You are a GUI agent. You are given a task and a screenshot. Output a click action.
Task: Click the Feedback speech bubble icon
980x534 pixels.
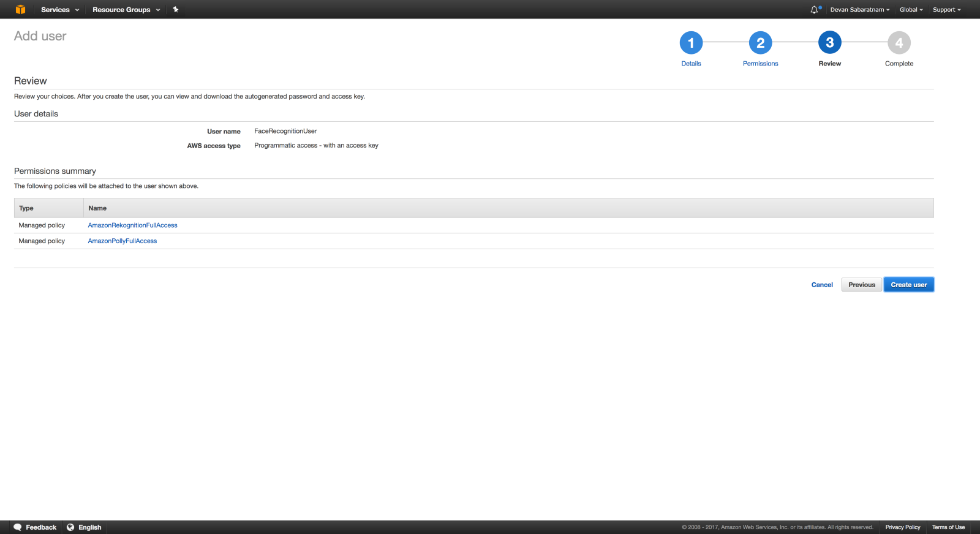point(18,527)
